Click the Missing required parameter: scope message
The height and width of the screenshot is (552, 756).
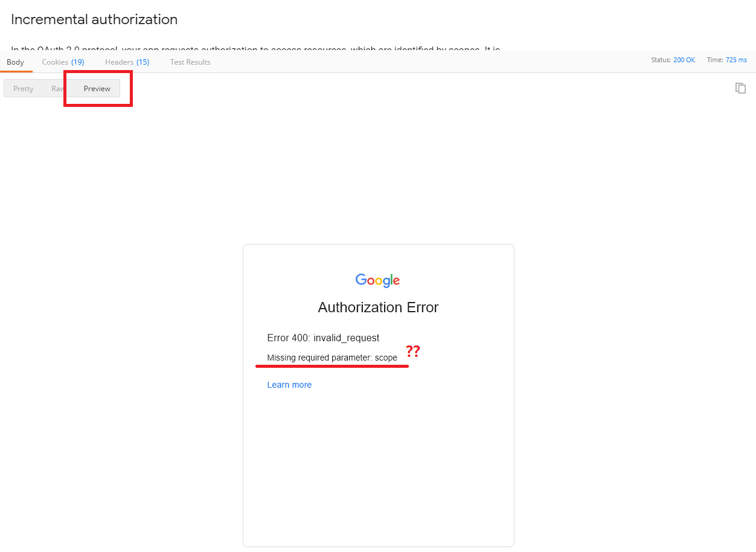tap(332, 358)
